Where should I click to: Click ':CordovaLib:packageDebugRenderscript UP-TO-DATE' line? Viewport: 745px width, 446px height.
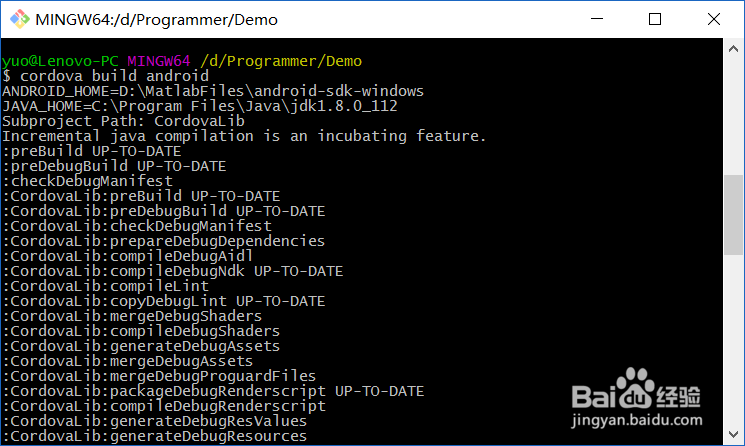[x=213, y=391]
